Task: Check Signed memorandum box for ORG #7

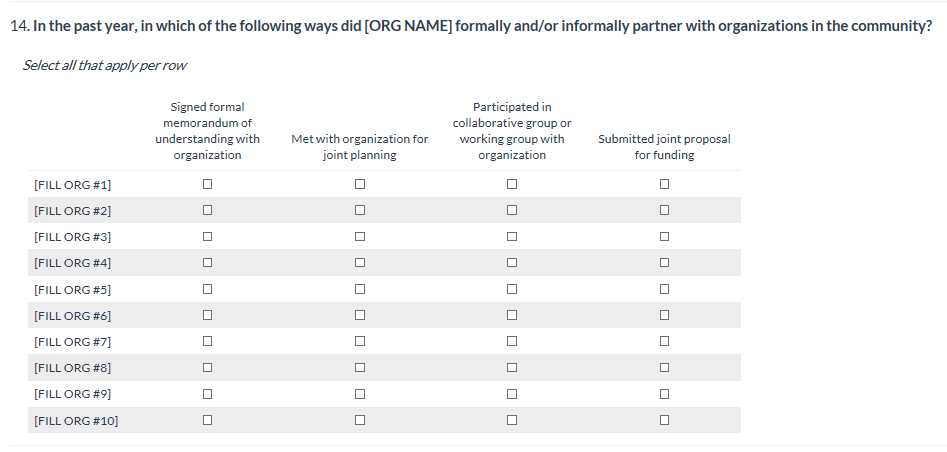Action: pos(207,342)
